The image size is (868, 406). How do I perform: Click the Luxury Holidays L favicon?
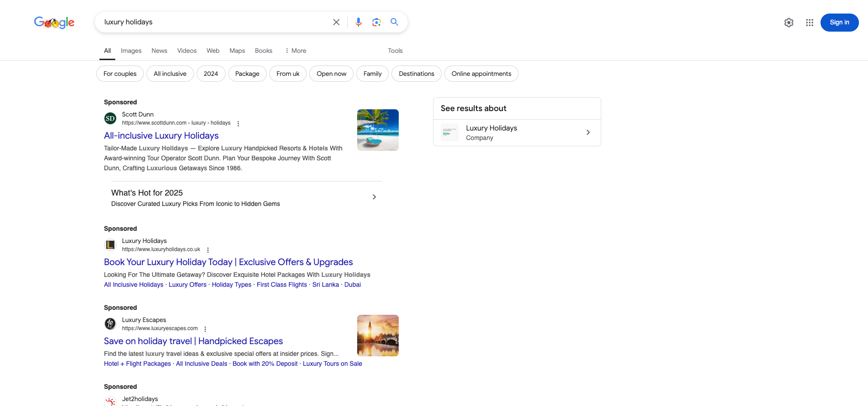tap(110, 245)
